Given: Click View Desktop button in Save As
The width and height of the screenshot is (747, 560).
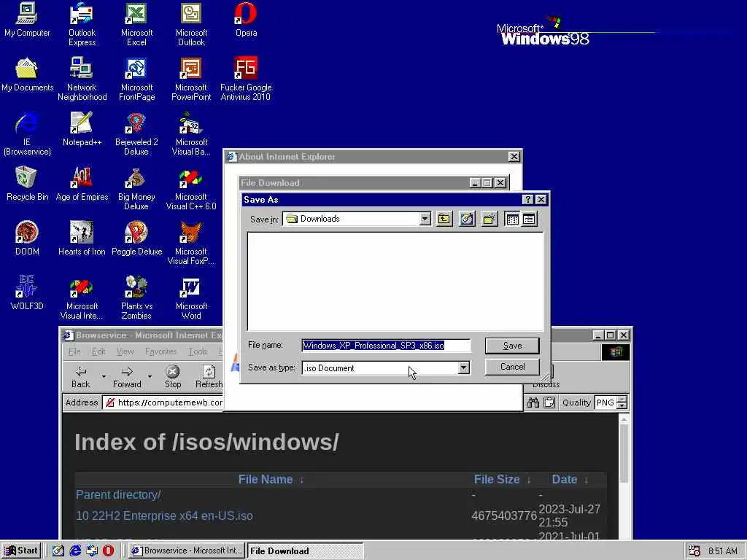Looking at the screenshot, I should point(467,219).
